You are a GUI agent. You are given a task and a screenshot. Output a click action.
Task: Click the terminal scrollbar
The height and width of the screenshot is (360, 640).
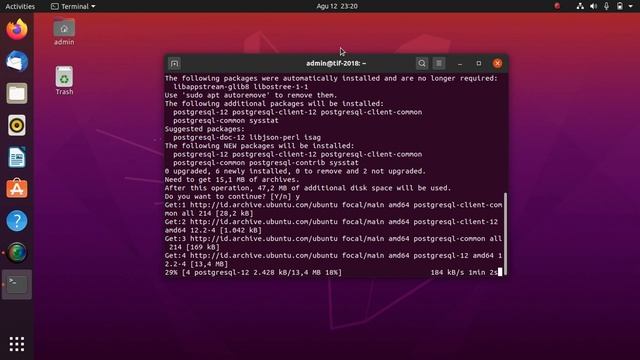tap(506, 233)
